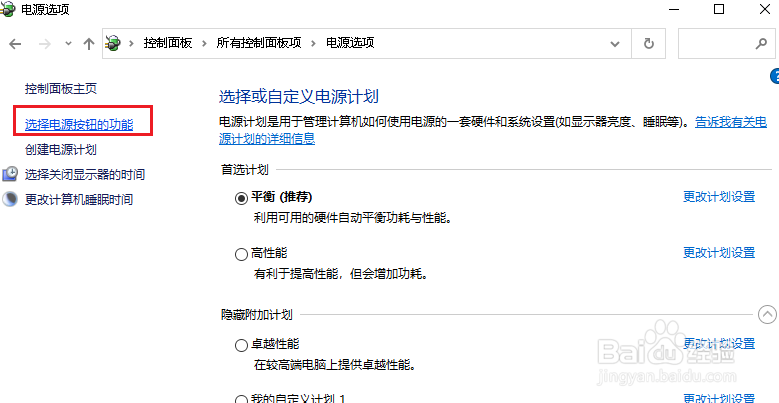779x403 pixels.
Task: Open 更改计划设置 for 高性能 plan
Action: (719, 252)
